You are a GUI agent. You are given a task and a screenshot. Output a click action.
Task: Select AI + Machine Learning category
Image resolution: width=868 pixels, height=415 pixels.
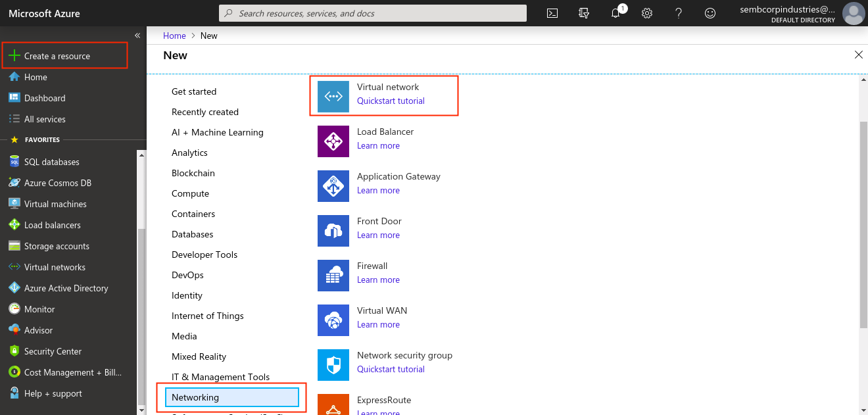click(218, 132)
